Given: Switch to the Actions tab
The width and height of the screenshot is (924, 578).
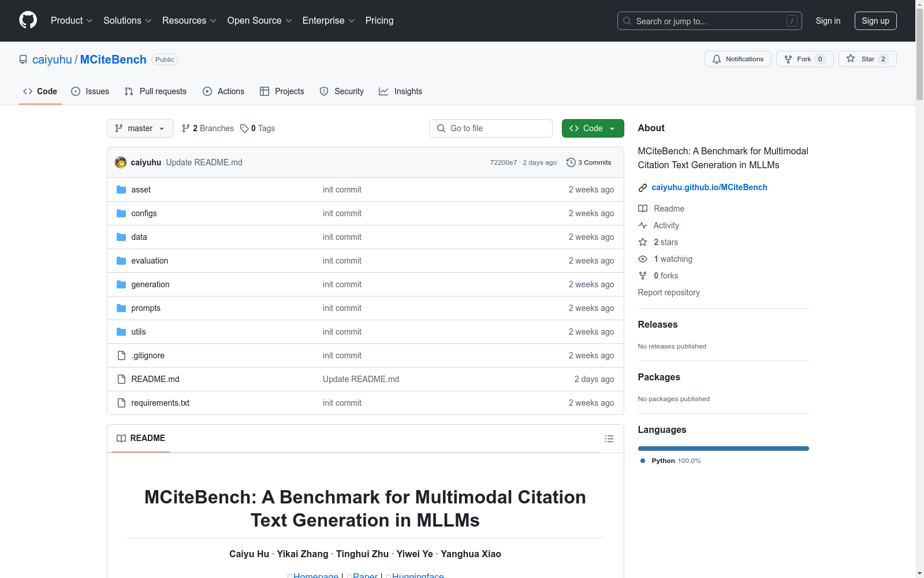Looking at the screenshot, I should click(x=223, y=91).
